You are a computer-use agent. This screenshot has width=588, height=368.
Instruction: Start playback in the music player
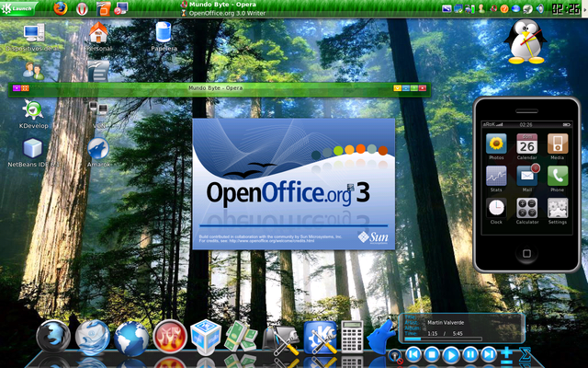click(451, 355)
